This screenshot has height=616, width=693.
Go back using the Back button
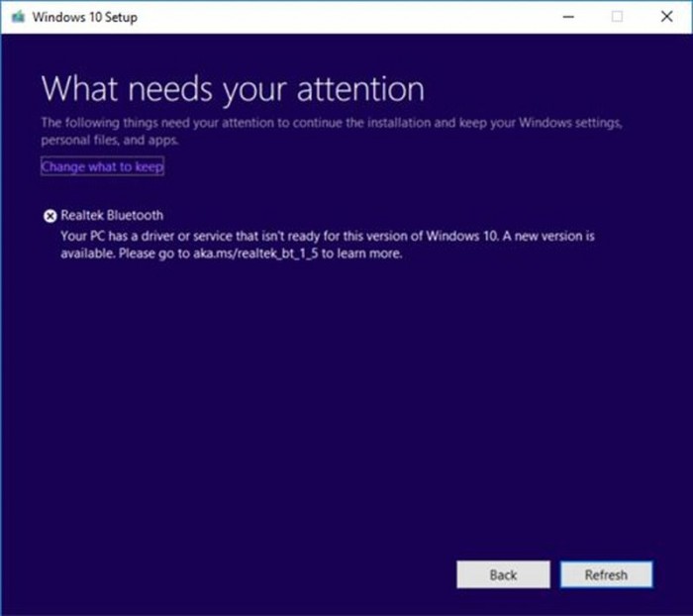pyautogui.click(x=503, y=574)
